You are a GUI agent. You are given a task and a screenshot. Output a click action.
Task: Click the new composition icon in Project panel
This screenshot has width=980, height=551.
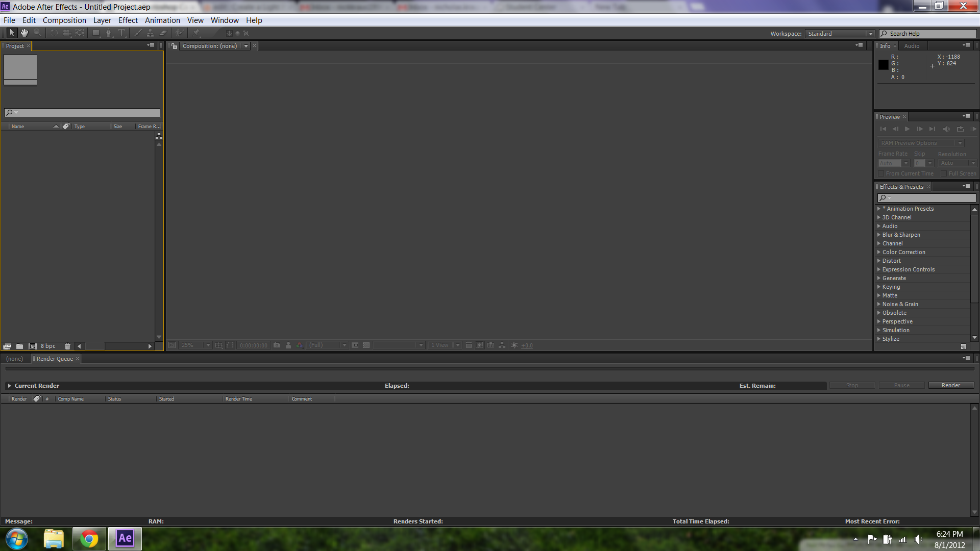(x=33, y=346)
